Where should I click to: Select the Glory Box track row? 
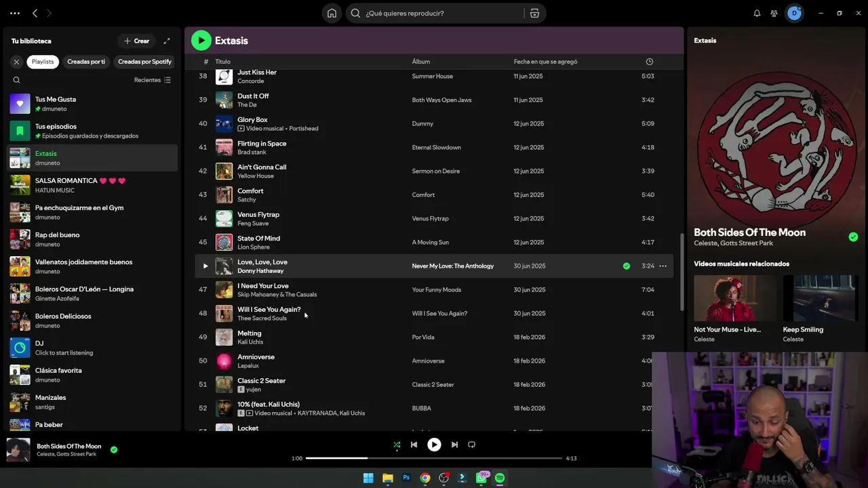[434, 123]
